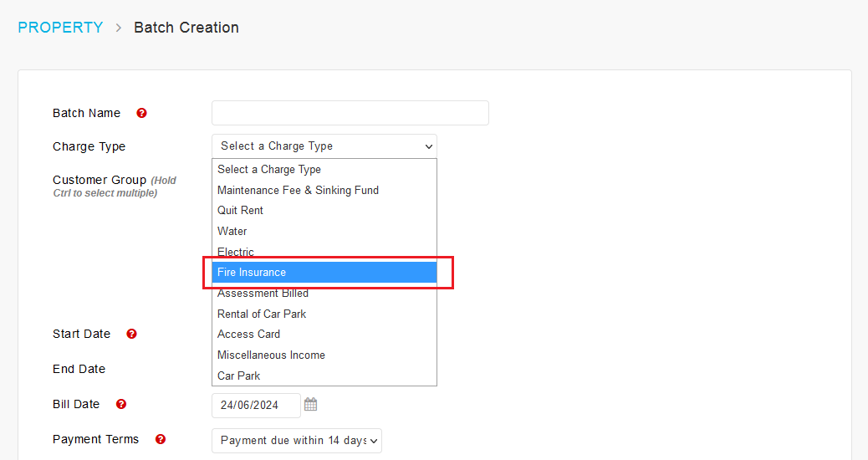Click the Bill Date input field

click(257, 405)
